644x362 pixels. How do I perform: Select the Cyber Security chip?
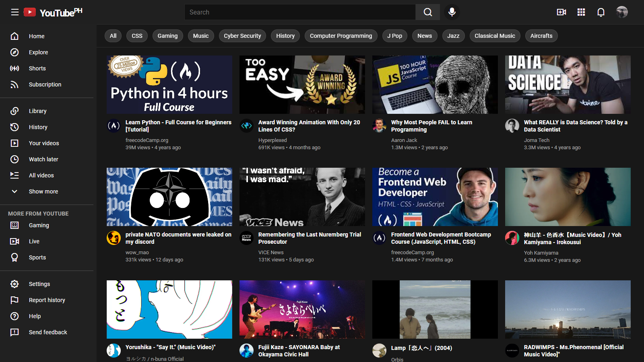click(x=242, y=36)
